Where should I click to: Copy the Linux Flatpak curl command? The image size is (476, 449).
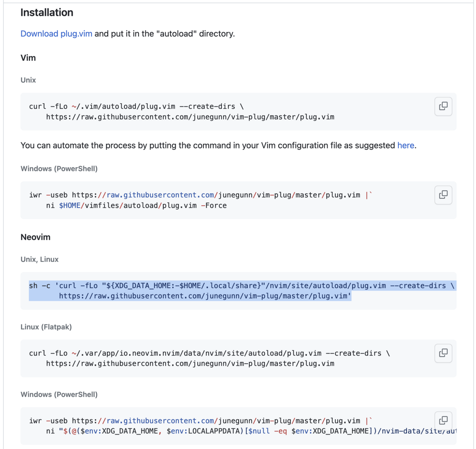(x=443, y=353)
